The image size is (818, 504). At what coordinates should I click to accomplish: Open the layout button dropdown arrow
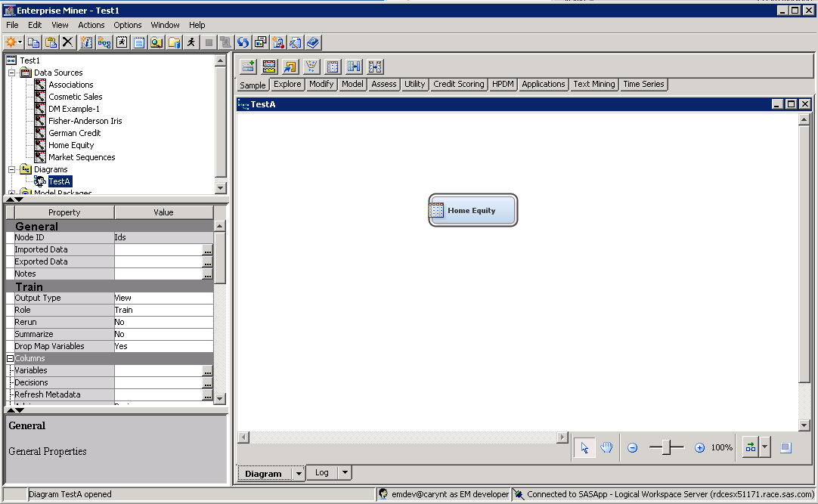tap(765, 447)
